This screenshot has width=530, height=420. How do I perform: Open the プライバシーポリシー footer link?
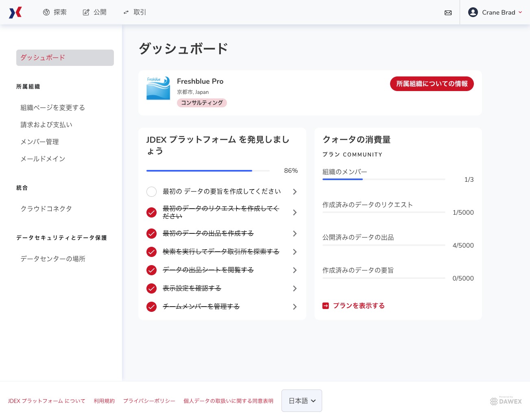pyautogui.click(x=149, y=401)
